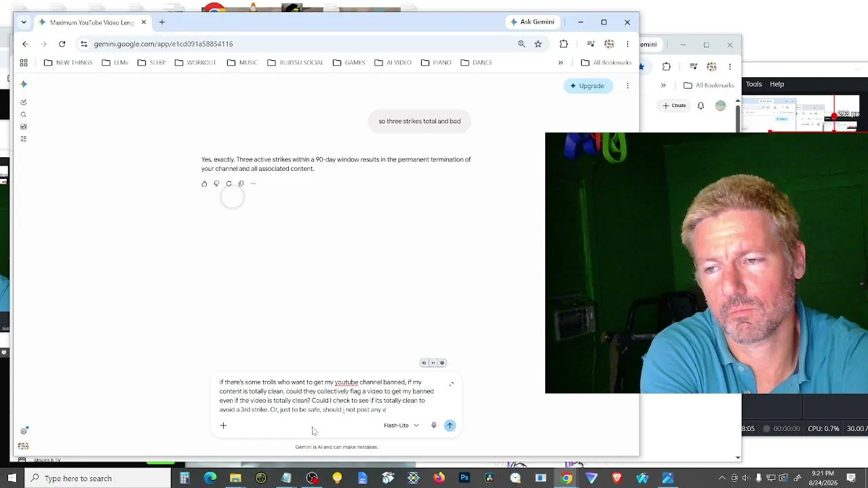Screen dimensions: 868x488
Task: Open a new browser tab
Action: 162,22
